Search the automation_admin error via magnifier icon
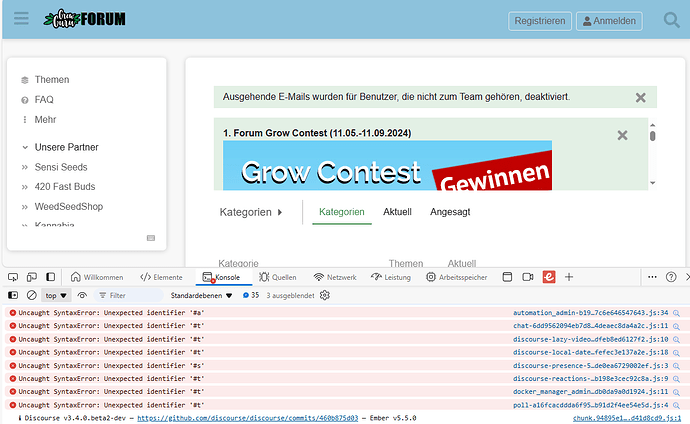Viewport: 690px width, 424px height. click(676, 314)
